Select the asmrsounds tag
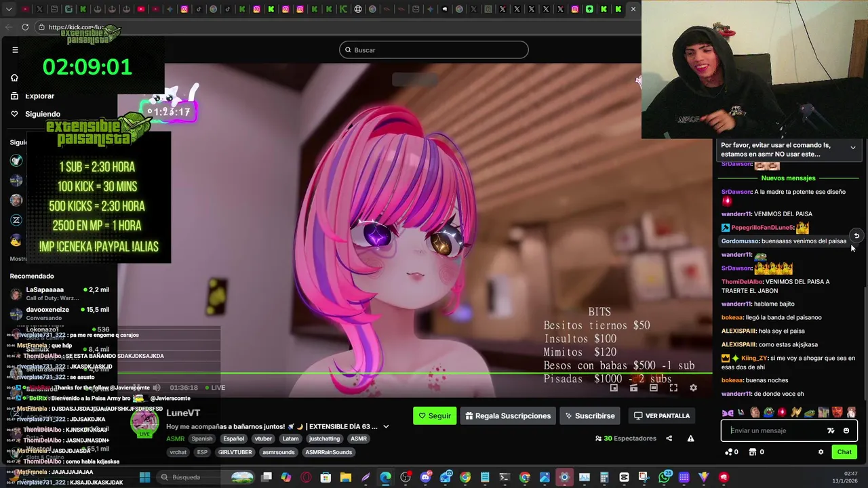 pyautogui.click(x=278, y=452)
